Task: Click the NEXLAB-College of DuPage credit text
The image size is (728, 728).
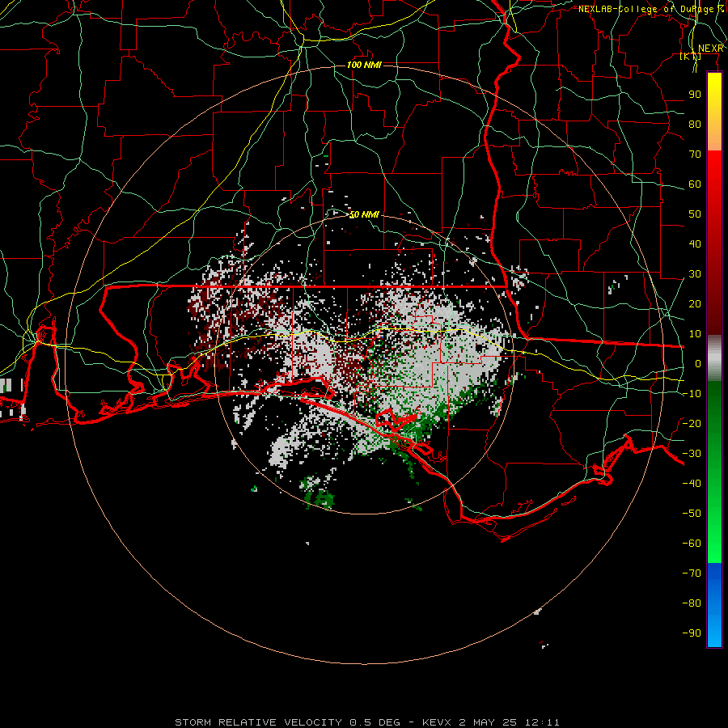Action: (x=650, y=9)
